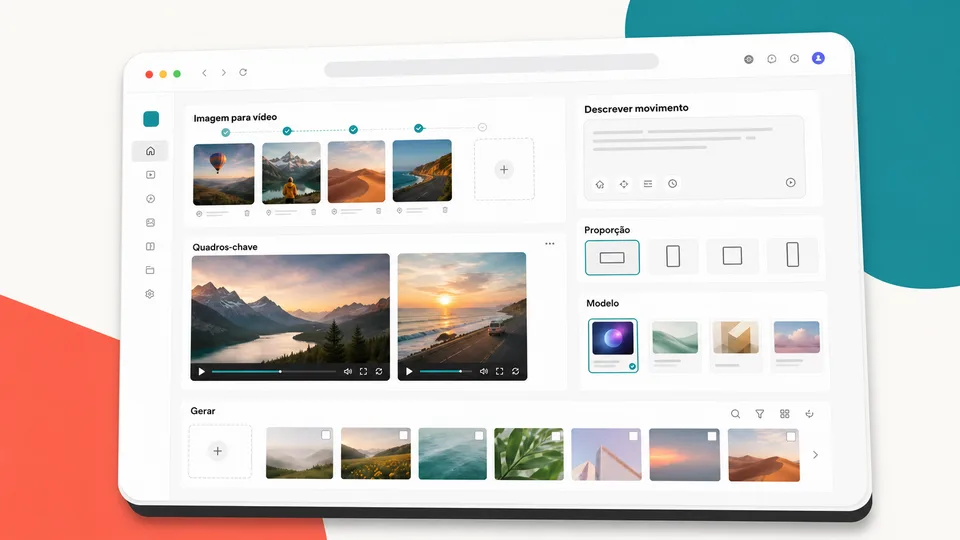Delete the hot air balloon image
The image size is (960, 540).
247,213
